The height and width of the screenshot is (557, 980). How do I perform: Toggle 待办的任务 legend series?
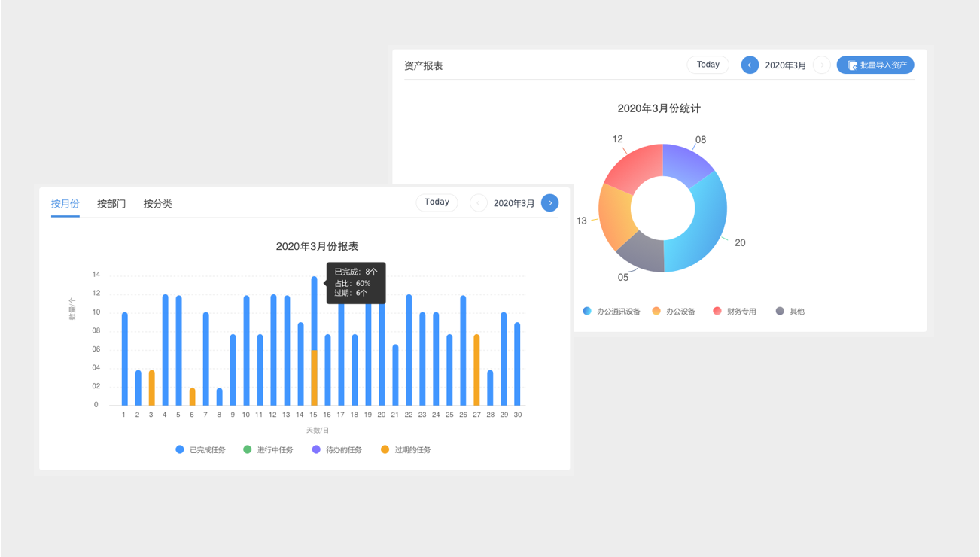(x=336, y=450)
